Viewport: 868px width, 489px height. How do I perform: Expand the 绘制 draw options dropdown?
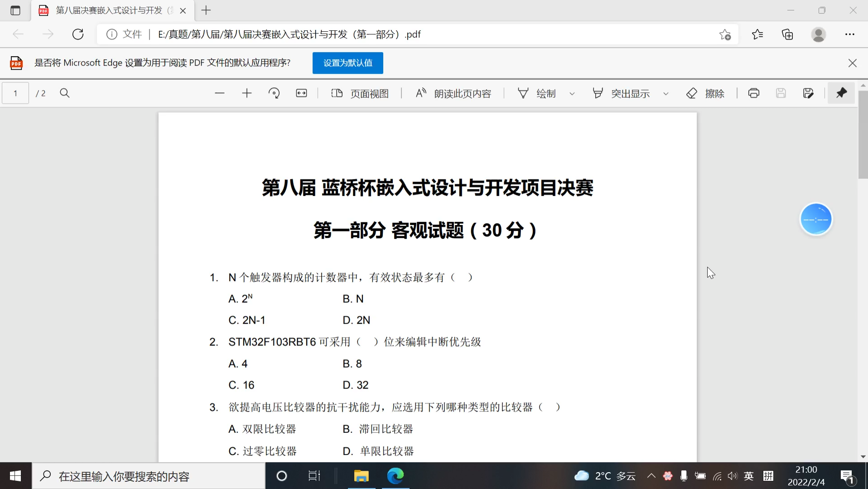pyautogui.click(x=572, y=94)
